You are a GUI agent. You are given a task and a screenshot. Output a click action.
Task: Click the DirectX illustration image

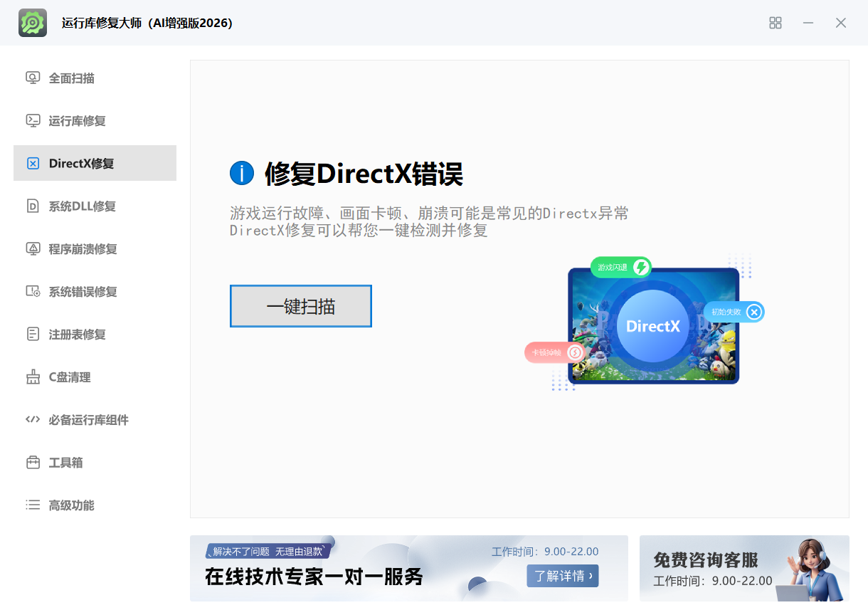click(x=652, y=326)
